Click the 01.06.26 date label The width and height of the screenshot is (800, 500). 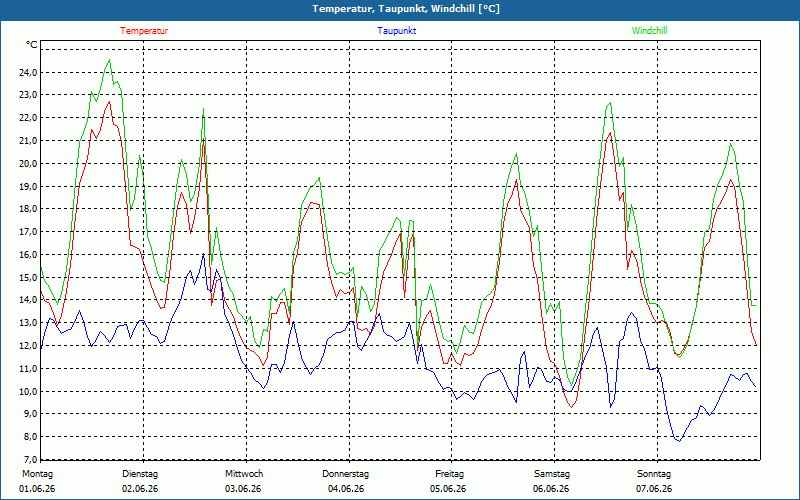click(37, 489)
